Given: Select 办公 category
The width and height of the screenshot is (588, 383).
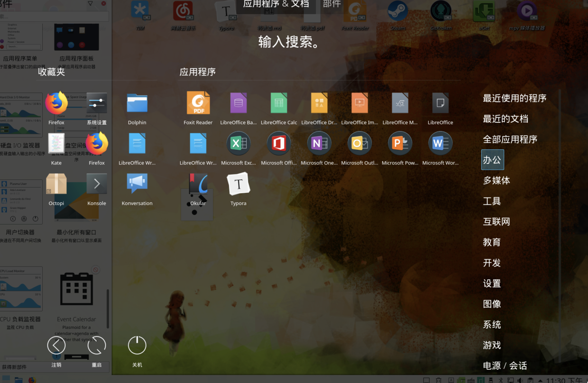Looking at the screenshot, I should 492,160.
